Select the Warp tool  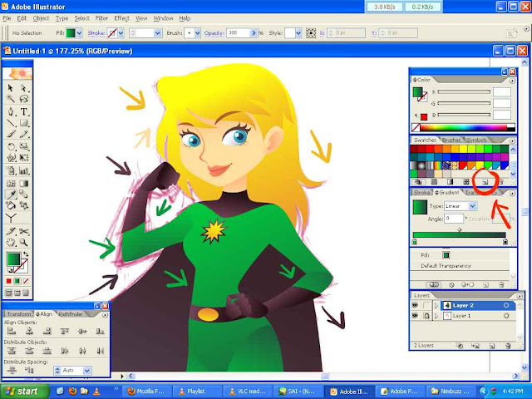[x=11, y=158]
